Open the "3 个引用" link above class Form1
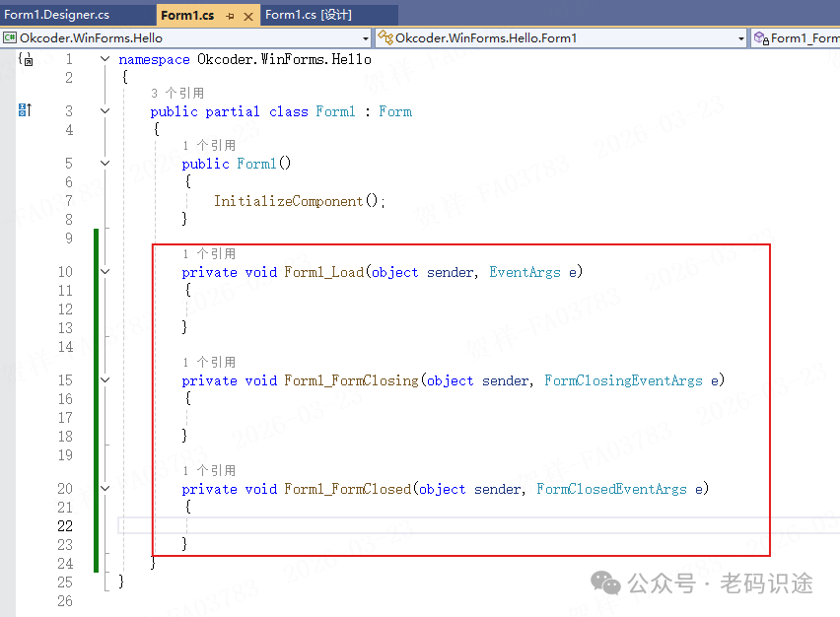840x617 pixels. [177, 93]
